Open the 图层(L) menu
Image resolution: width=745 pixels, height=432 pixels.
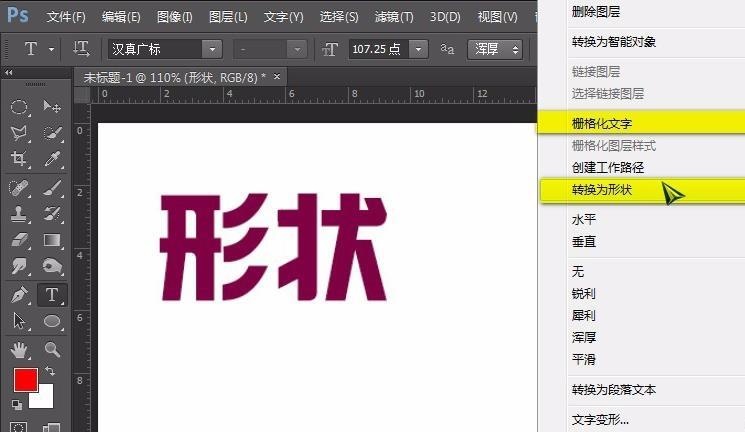(228, 17)
